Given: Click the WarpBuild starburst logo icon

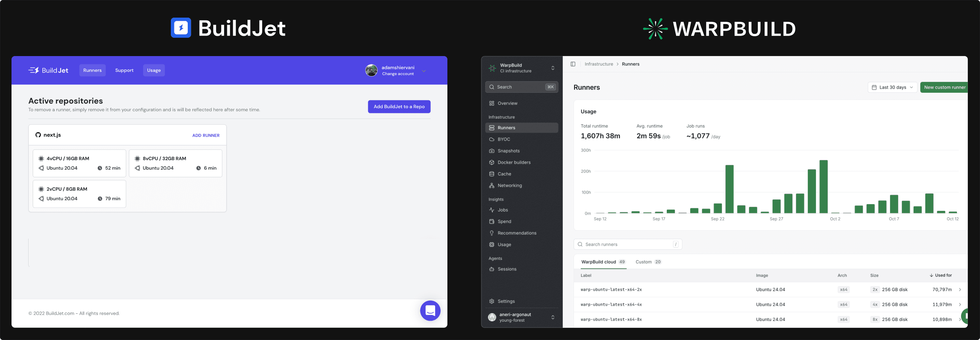Looking at the screenshot, I should pos(655,29).
